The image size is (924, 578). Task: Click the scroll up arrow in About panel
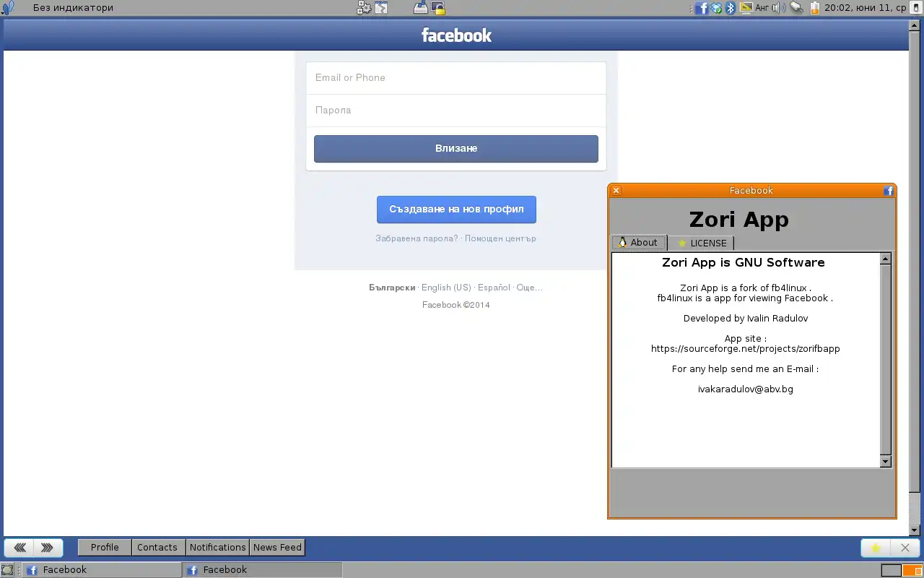[886, 259]
